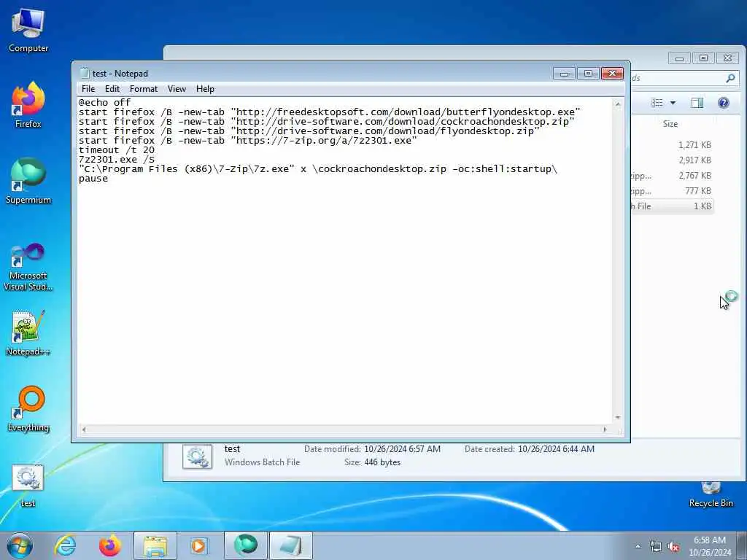The width and height of the screenshot is (747, 560).
Task: Open the View menu in Notepad
Action: point(177,89)
